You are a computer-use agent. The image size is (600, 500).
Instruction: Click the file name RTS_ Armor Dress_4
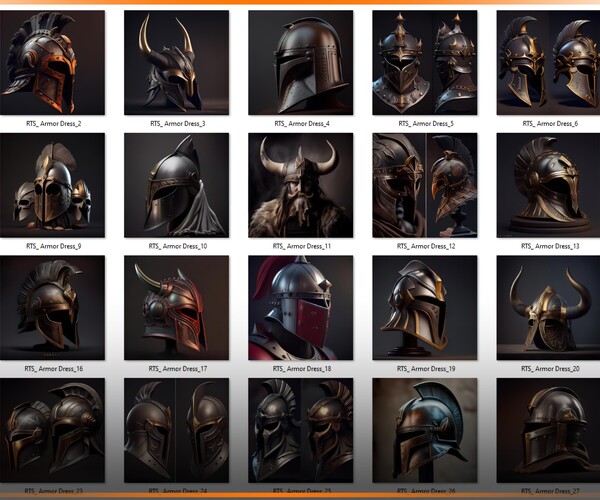click(x=302, y=124)
